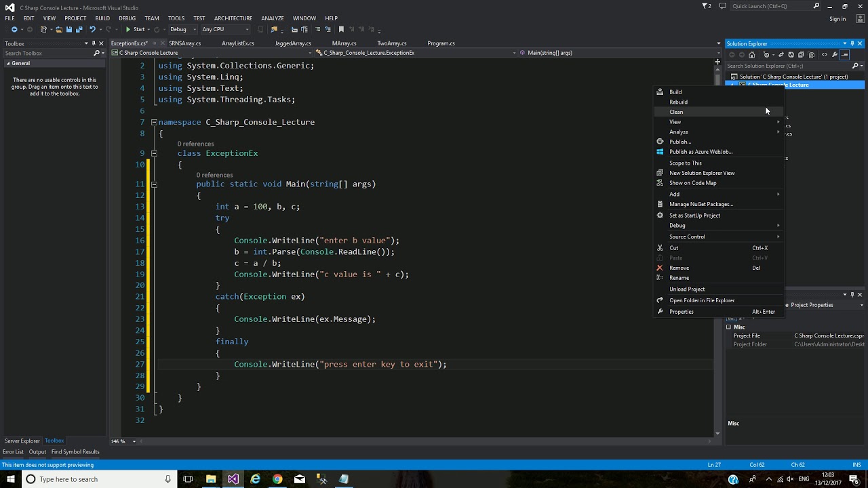Collapse the General group in Toolbox
The height and width of the screenshot is (488, 868).
click(8, 63)
